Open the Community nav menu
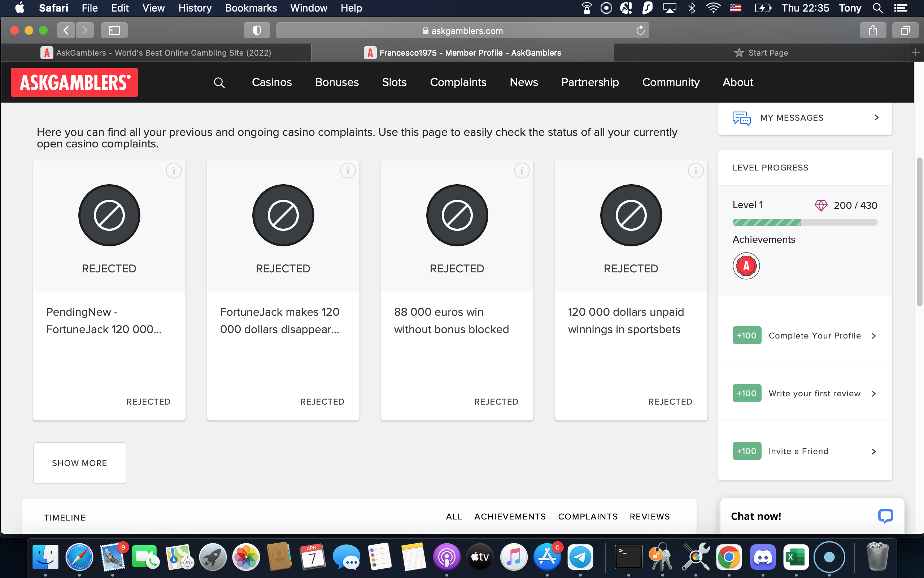Viewport: 924px width, 578px height. click(x=671, y=82)
